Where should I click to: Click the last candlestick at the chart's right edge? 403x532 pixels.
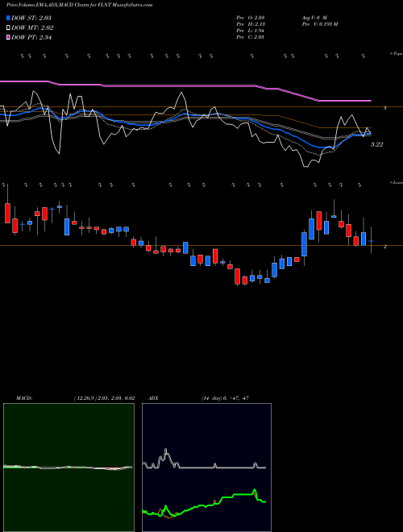pyautogui.click(x=371, y=240)
